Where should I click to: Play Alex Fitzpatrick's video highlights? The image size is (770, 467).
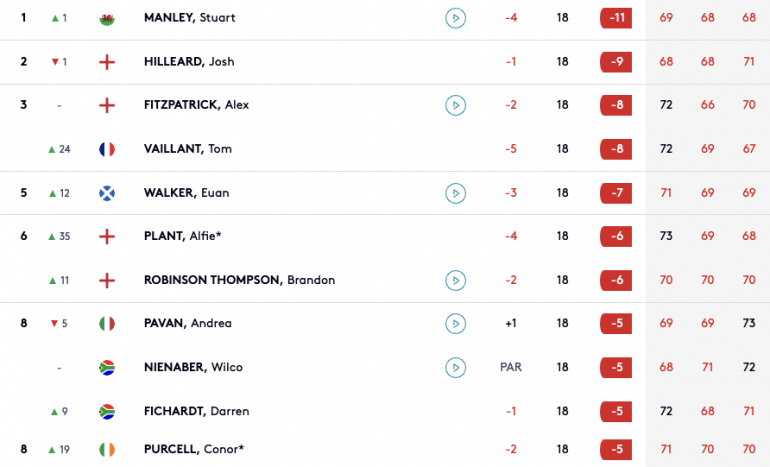(455, 105)
